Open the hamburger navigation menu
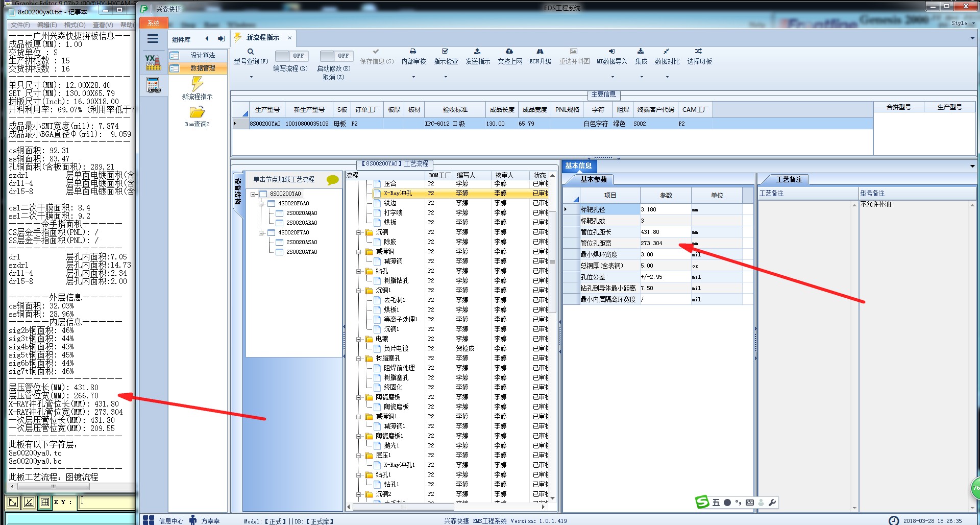Viewport: 980px width, 525px height. pos(153,39)
